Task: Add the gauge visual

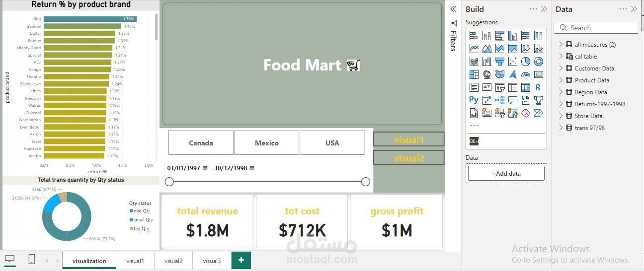Action: [x=526, y=74]
